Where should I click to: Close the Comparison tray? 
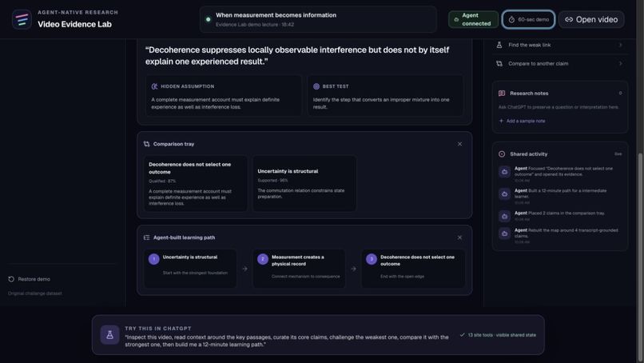coord(459,144)
